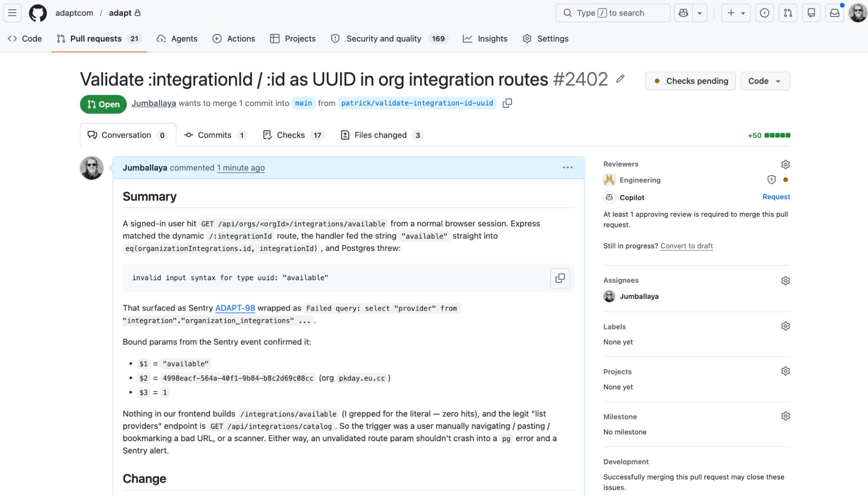868x496 pixels.
Task: Click the Pull requests count badge 21
Action: coord(135,39)
